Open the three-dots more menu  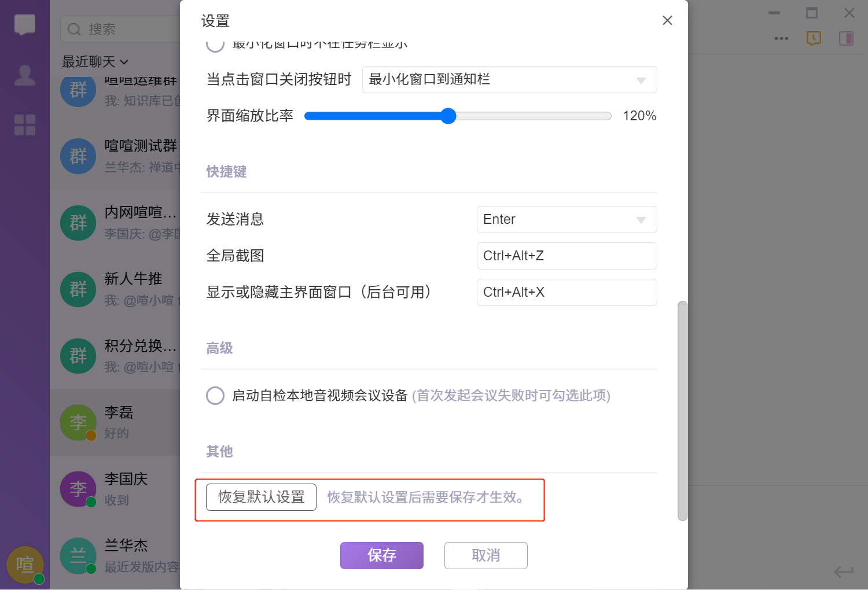tap(781, 38)
